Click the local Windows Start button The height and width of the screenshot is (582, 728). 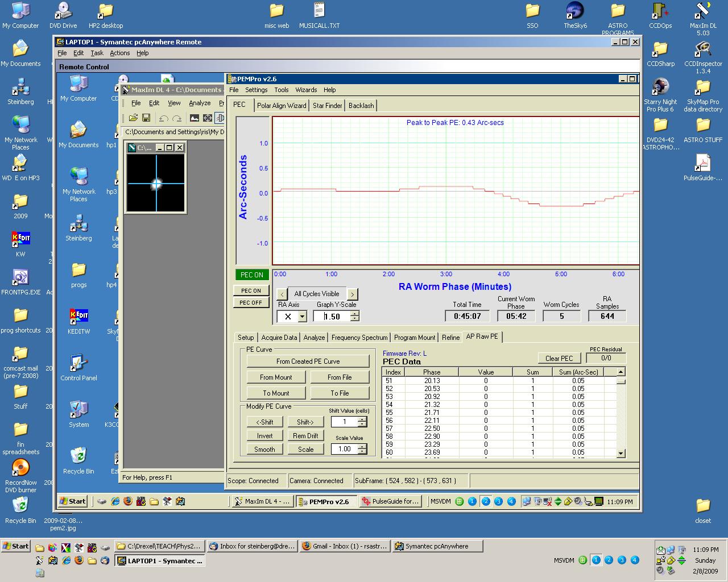tap(15, 546)
